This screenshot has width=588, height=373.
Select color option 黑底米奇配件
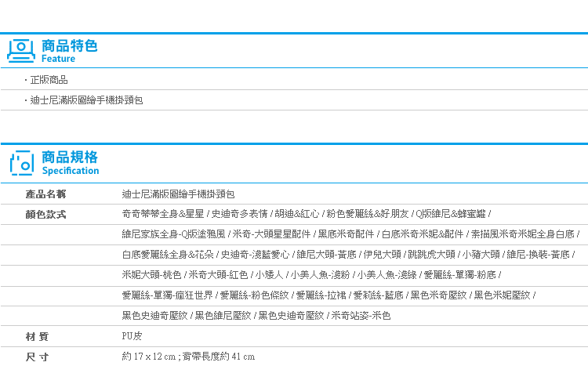point(346,234)
